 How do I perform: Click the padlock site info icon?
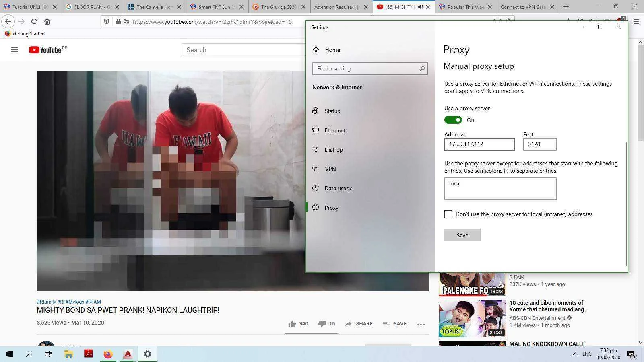click(118, 21)
